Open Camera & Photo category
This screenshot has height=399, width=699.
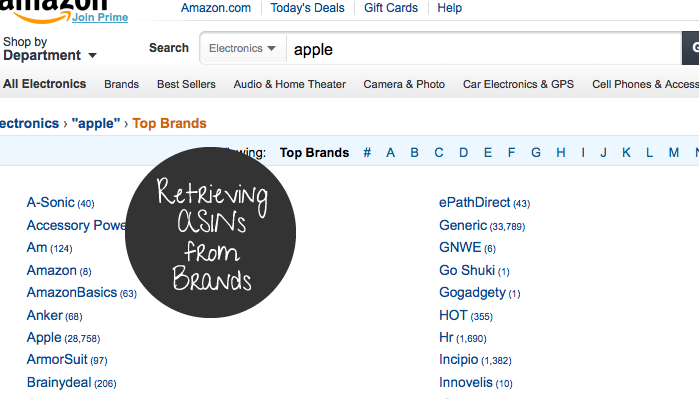click(x=404, y=84)
